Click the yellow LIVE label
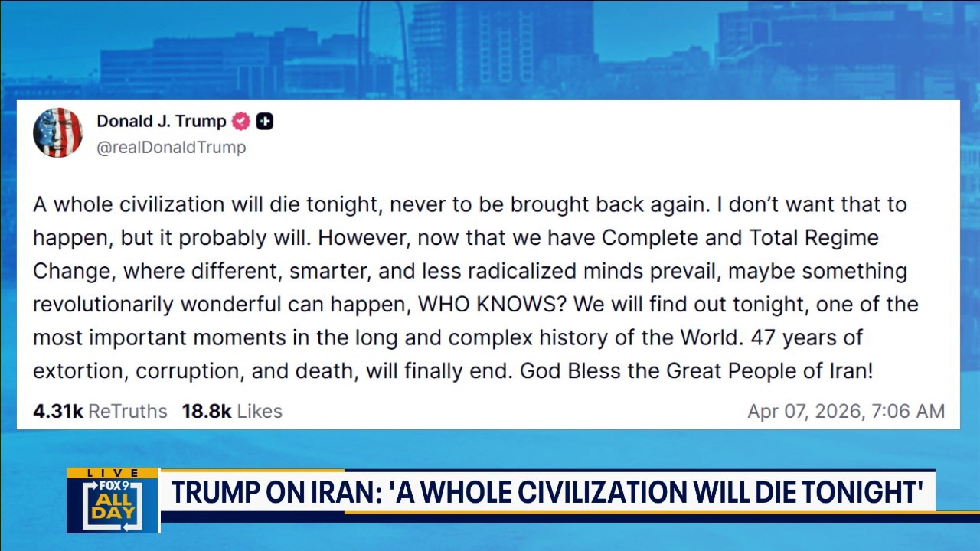The width and height of the screenshot is (980, 551). pyautogui.click(x=113, y=473)
